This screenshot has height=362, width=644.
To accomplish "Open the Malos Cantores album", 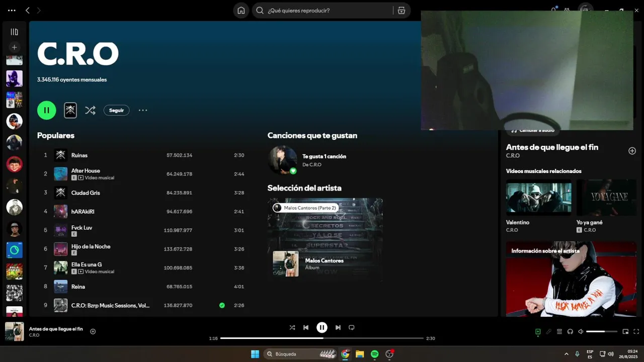I will click(x=324, y=260).
